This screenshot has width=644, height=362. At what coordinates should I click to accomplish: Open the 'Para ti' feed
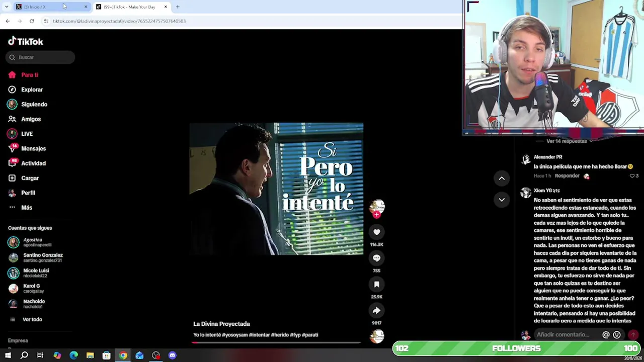click(30, 75)
